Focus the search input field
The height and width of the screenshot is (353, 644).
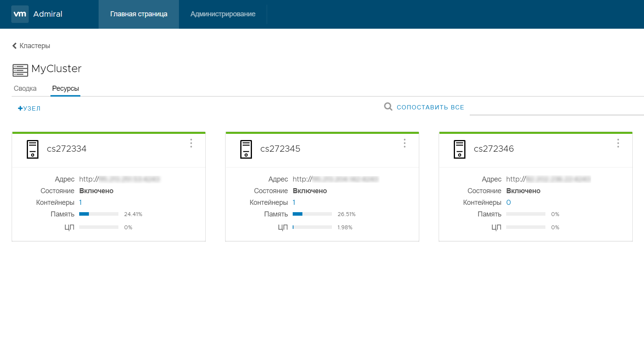557,107
